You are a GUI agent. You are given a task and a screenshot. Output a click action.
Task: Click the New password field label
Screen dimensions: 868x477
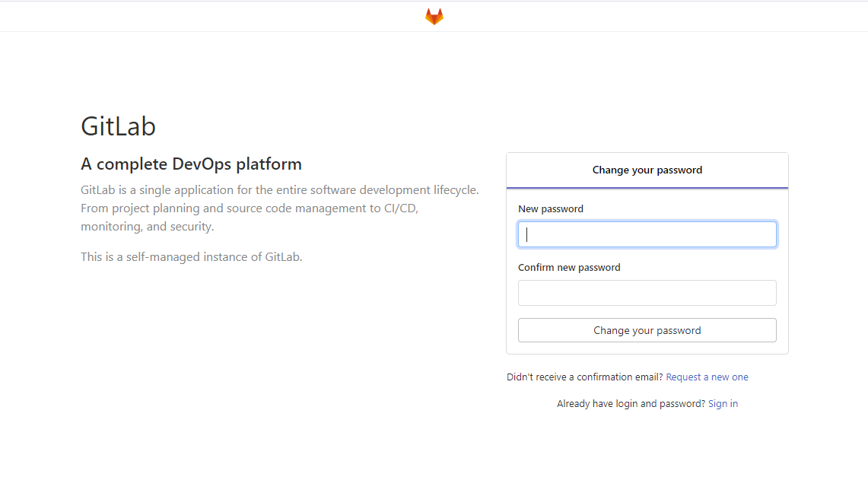(x=551, y=209)
